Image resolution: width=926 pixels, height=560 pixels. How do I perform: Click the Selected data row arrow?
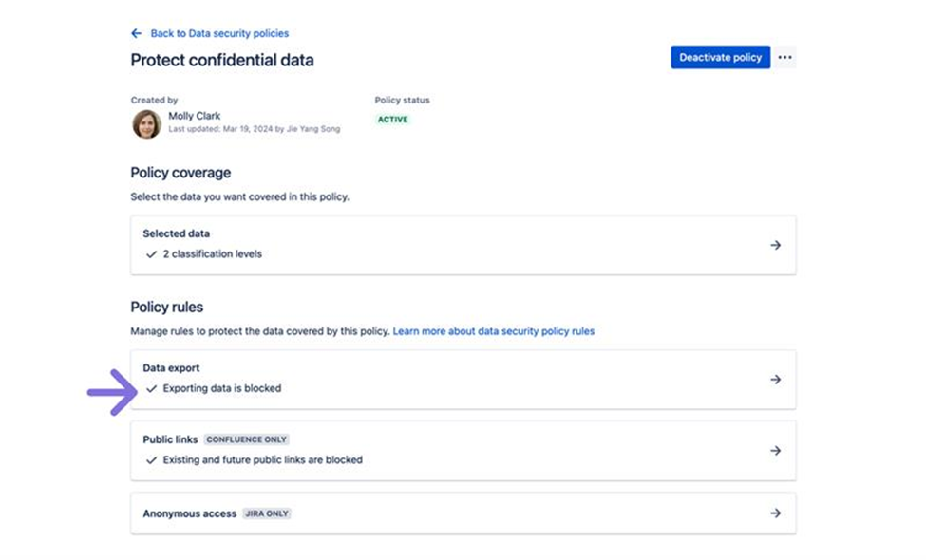pos(775,245)
